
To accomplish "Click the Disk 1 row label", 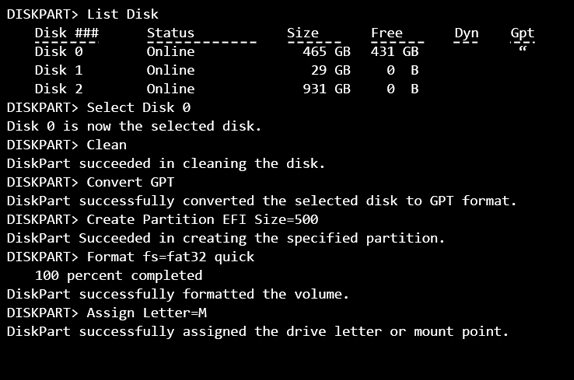I will click(x=59, y=70).
